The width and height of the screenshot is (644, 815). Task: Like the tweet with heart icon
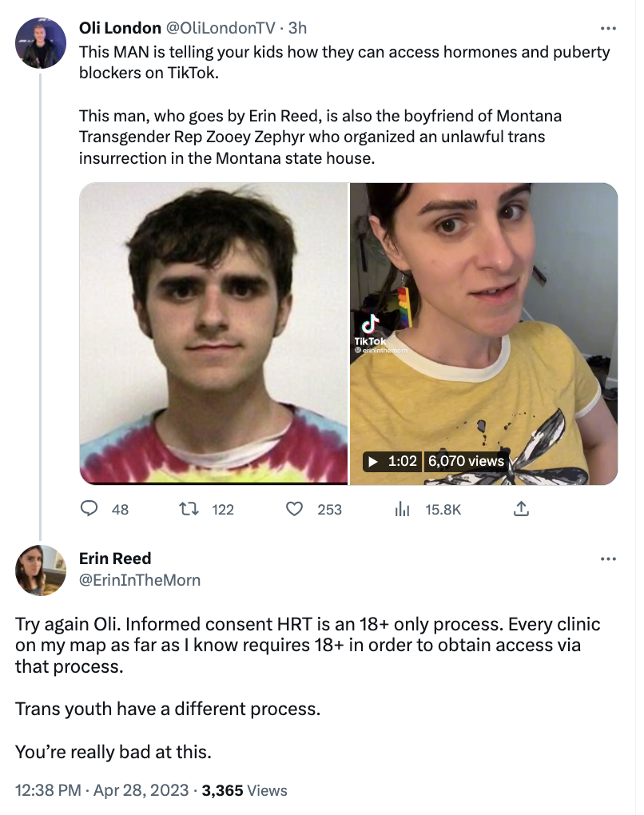click(296, 509)
